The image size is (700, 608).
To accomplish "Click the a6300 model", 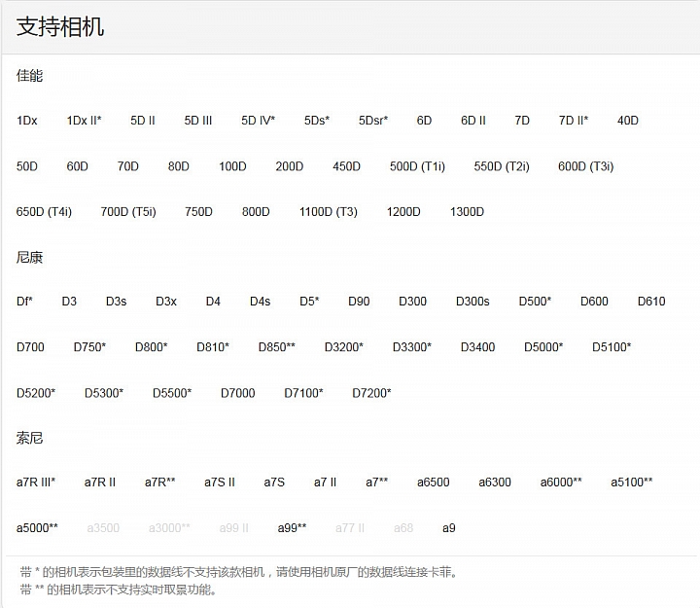I will [495, 483].
